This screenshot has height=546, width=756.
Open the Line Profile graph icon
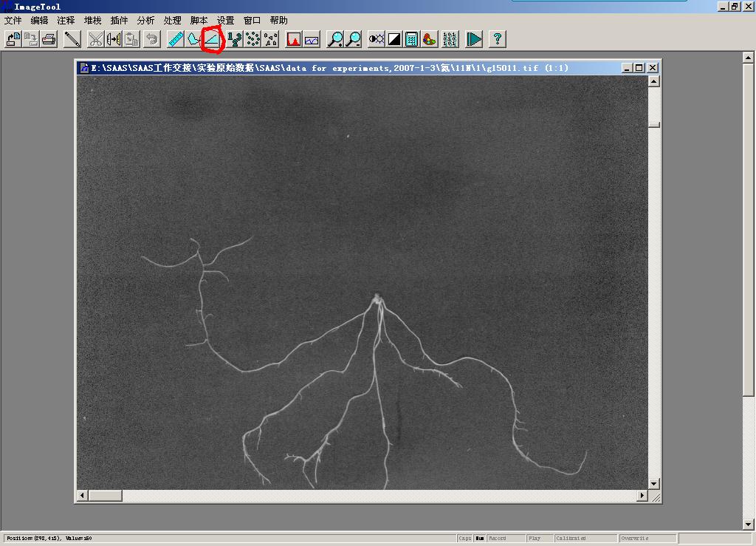pyautogui.click(x=312, y=39)
